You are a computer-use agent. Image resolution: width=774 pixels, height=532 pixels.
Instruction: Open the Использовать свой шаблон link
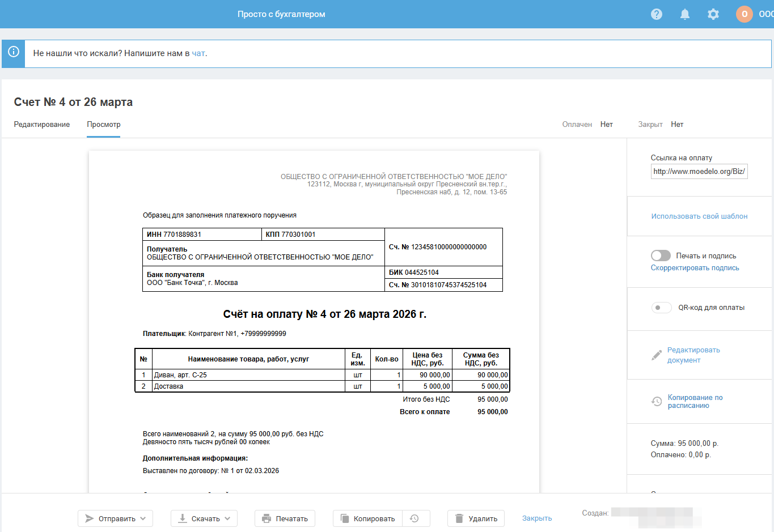click(699, 216)
